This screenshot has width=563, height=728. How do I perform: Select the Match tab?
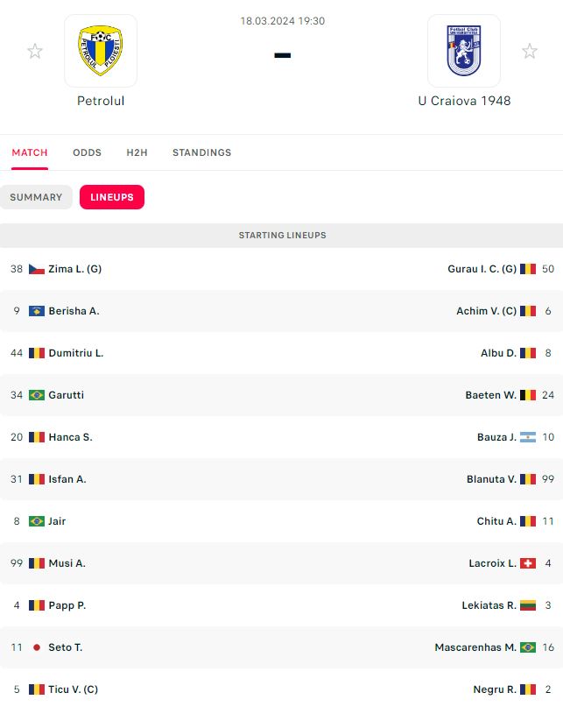pyautogui.click(x=30, y=152)
